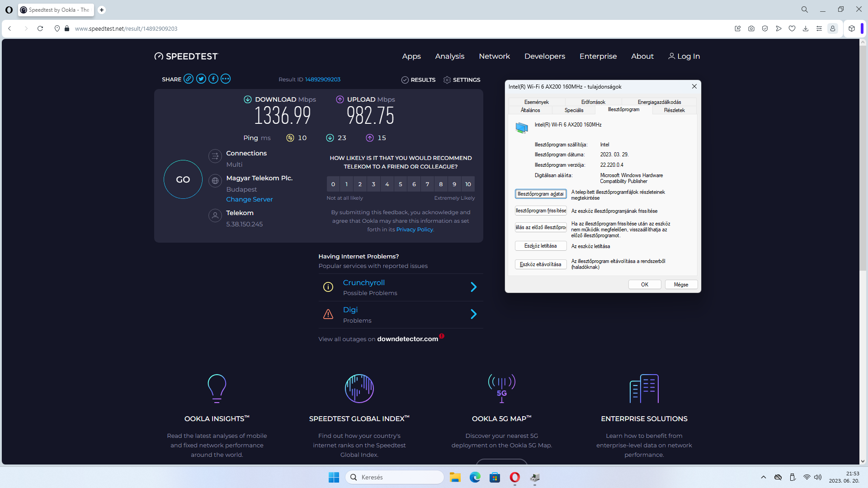This screenshot has height=488, width=868.
Task: Click the address bar URL
Action: 126,28
